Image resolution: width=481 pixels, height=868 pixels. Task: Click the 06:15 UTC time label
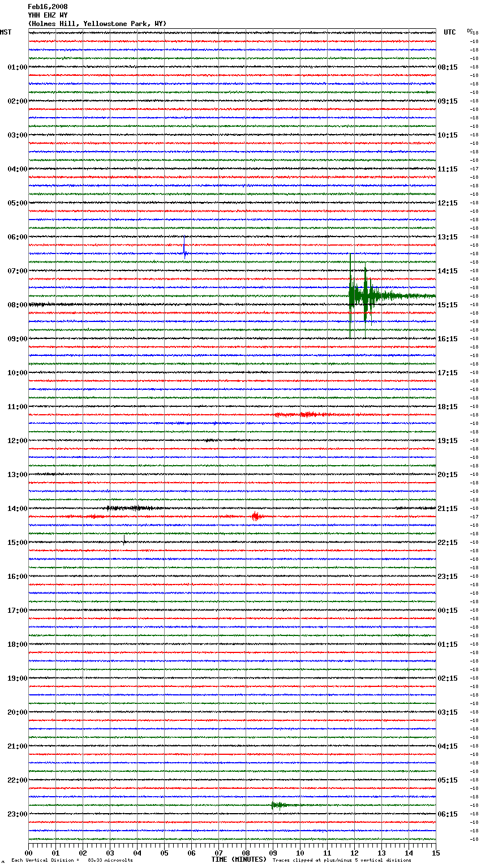pos(448,814)
